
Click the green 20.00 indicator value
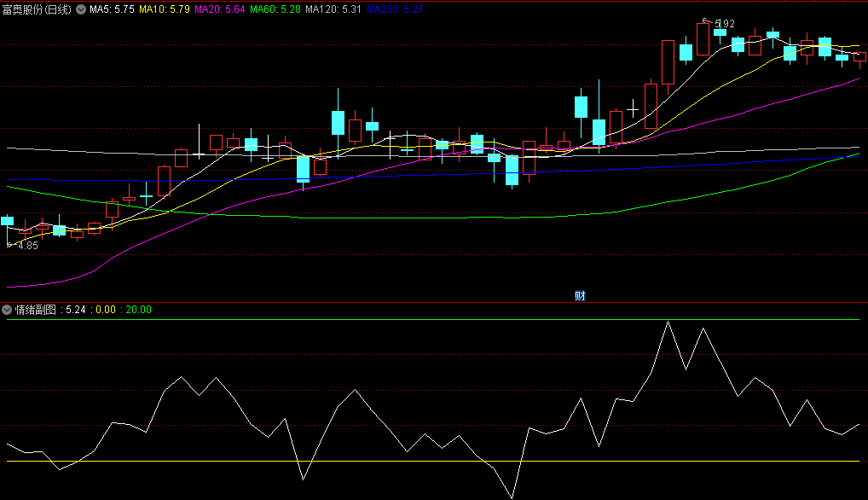coord(138,310)
